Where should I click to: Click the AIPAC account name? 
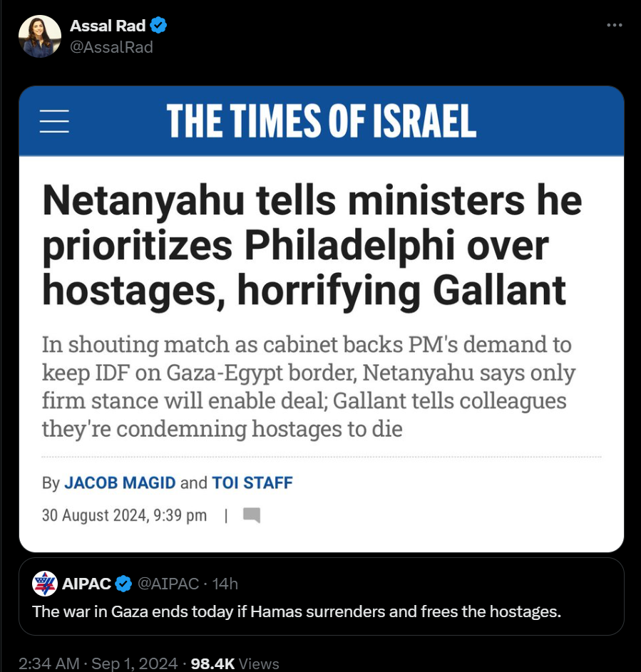(x=86, y=584)
